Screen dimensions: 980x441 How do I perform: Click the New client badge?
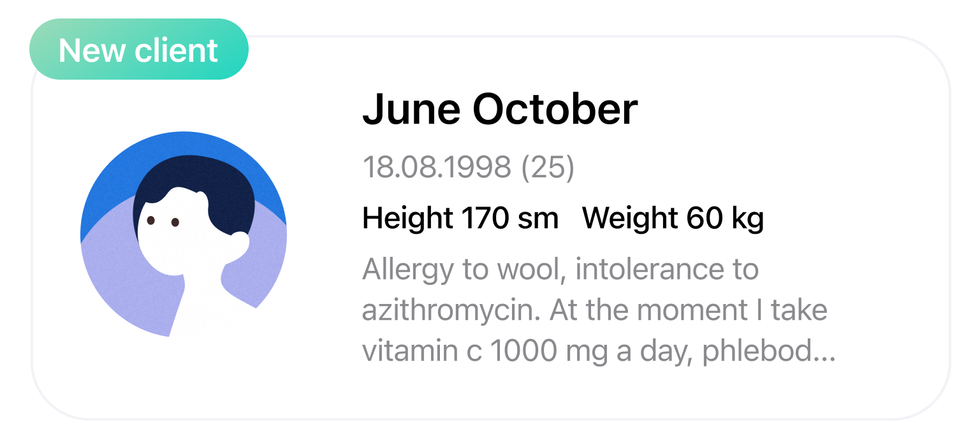click(x=138, y=50)
